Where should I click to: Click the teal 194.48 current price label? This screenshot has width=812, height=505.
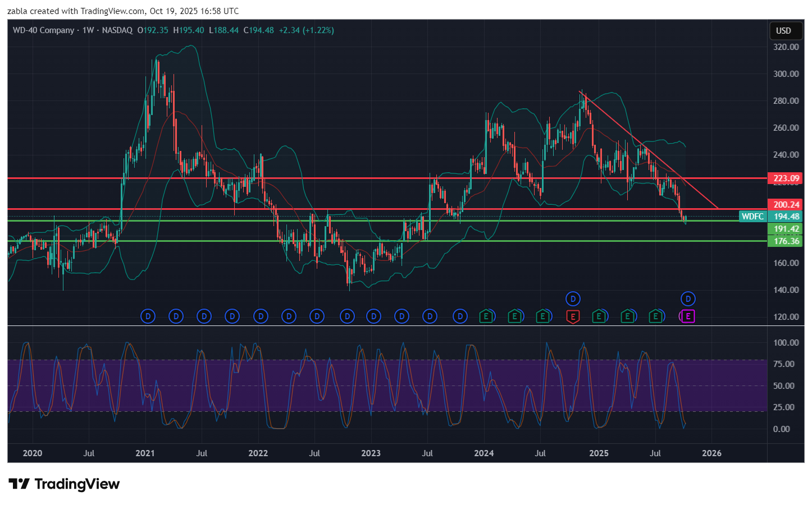click(786, 217)
